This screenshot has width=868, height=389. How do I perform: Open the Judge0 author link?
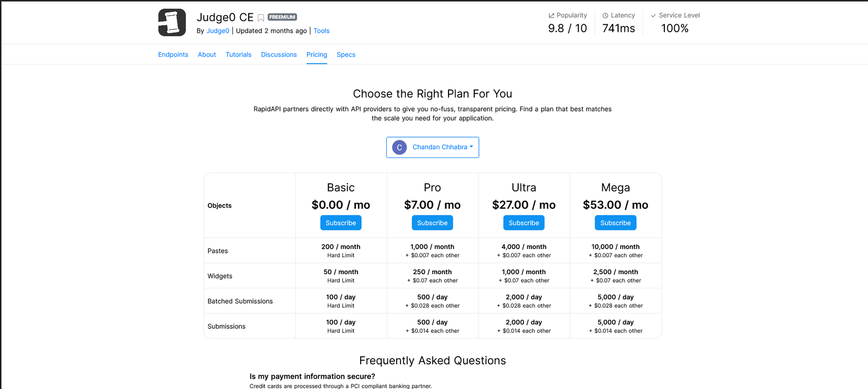pyautogui.click(x=218, y=31)
